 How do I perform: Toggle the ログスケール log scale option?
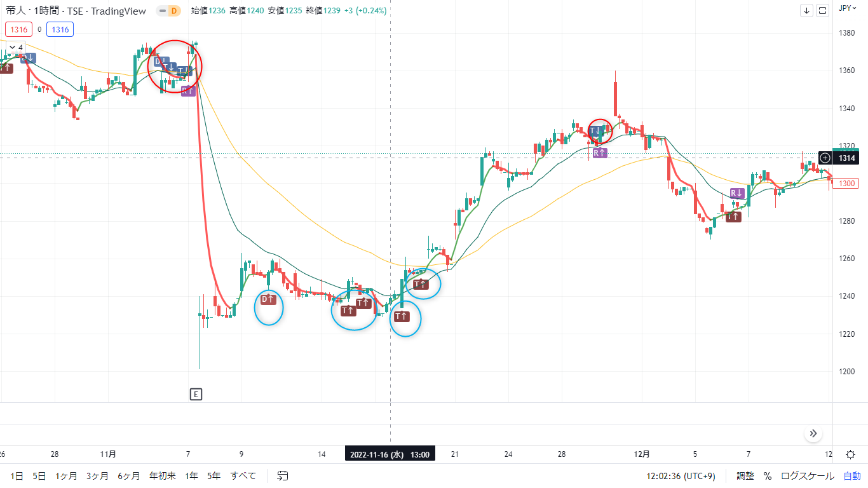coord(807,475)
